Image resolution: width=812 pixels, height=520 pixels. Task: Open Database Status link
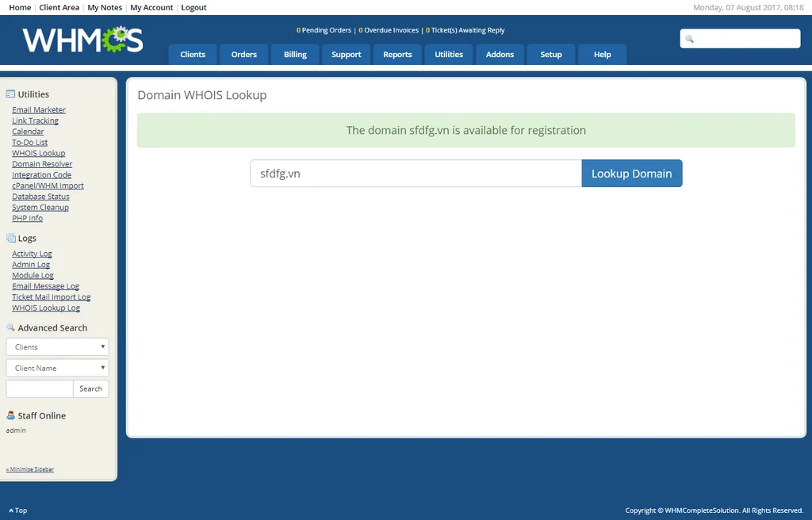pyautogui.click(x=40, y=197)
